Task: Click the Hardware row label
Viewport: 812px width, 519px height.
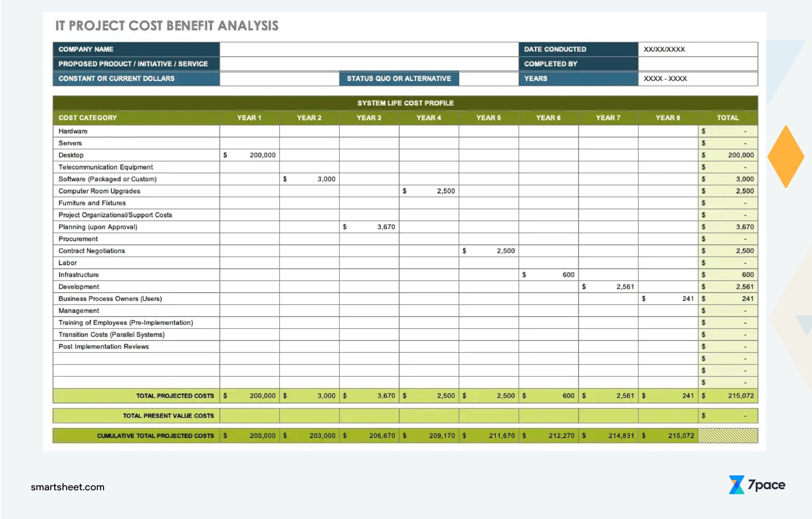Action: click(73, 131)
